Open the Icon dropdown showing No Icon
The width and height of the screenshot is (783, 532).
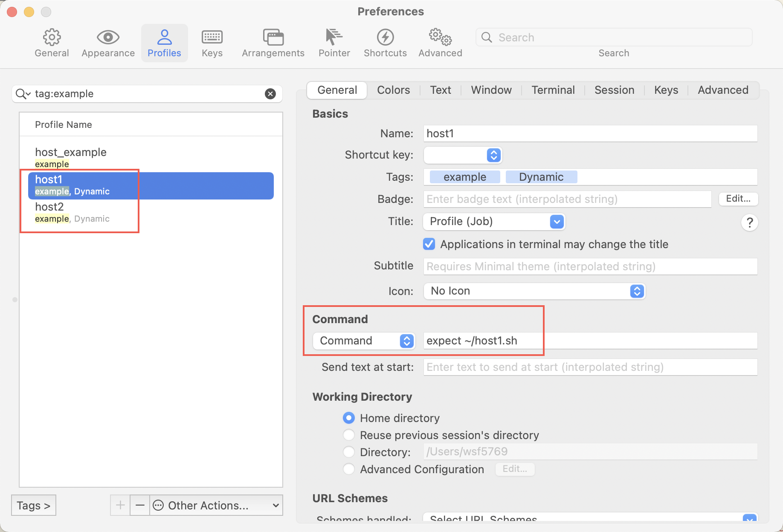[534, 291]
